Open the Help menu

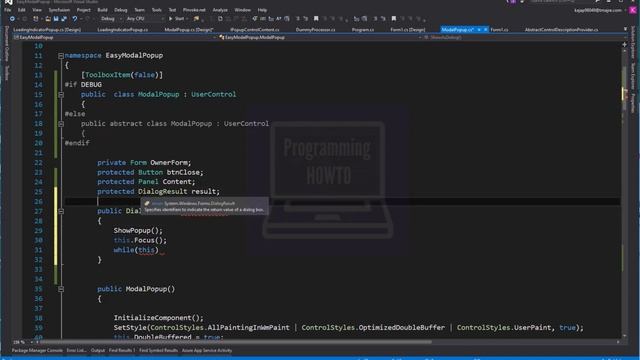(x=262, y=10)
